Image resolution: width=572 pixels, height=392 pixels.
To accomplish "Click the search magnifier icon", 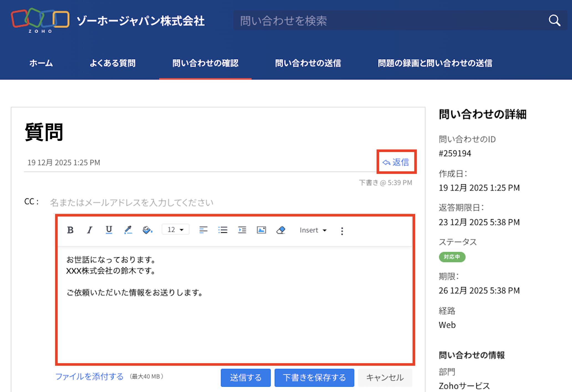I will point(554,20).
